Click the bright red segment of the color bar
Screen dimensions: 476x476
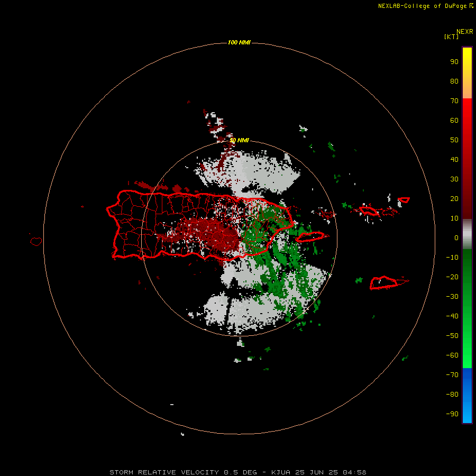click(x=467, y=158)
